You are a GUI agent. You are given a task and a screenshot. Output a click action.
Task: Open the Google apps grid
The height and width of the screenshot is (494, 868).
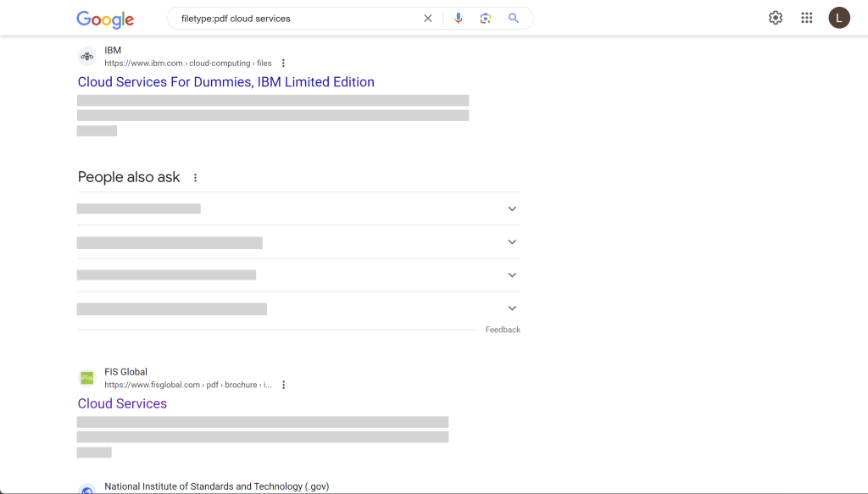(x=807, y=18)
